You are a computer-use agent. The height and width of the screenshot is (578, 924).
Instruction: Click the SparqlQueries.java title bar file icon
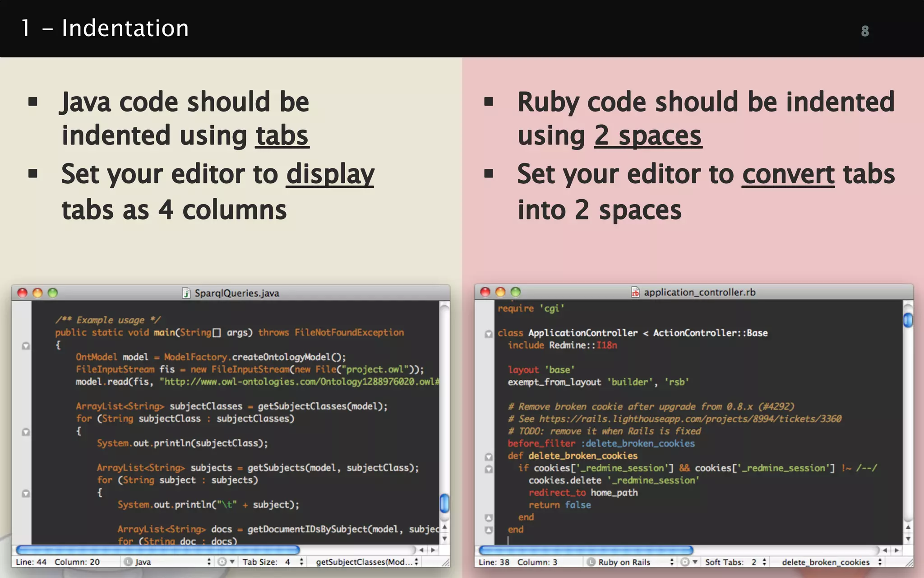186,293
